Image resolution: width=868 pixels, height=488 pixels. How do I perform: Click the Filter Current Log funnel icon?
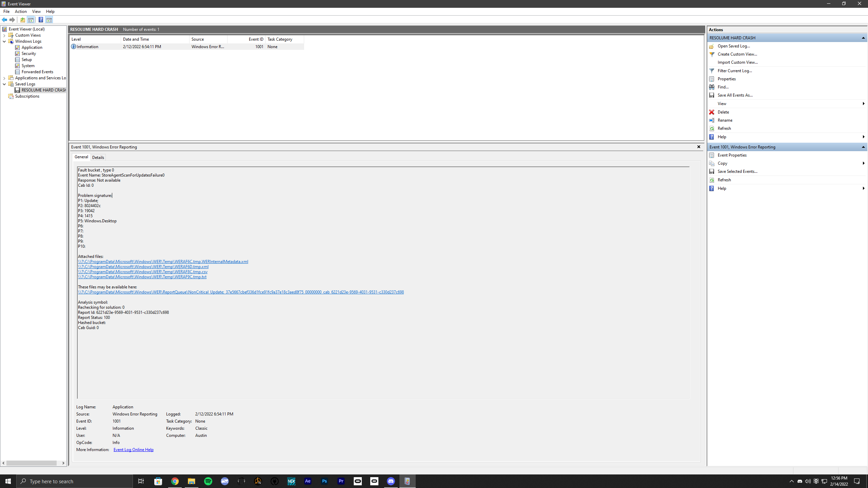[x=712, y=71]
